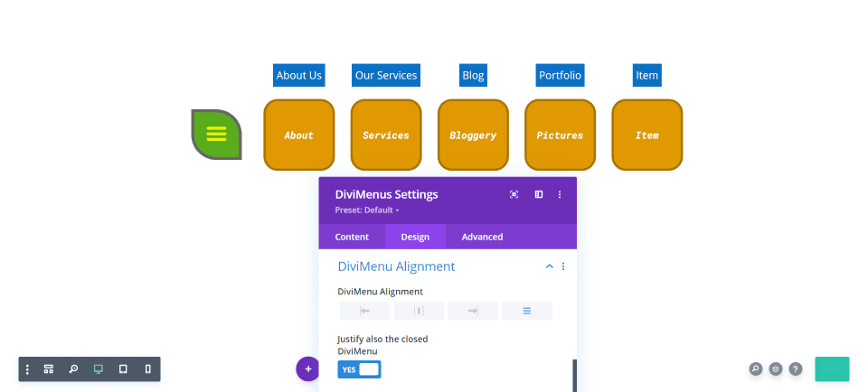Switch to the Design tab

point(415,237)
